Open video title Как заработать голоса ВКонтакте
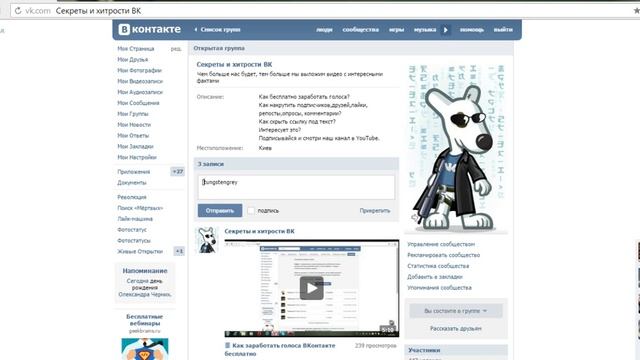The height and width of the screenshot is (360, 640). coord(280,350)
